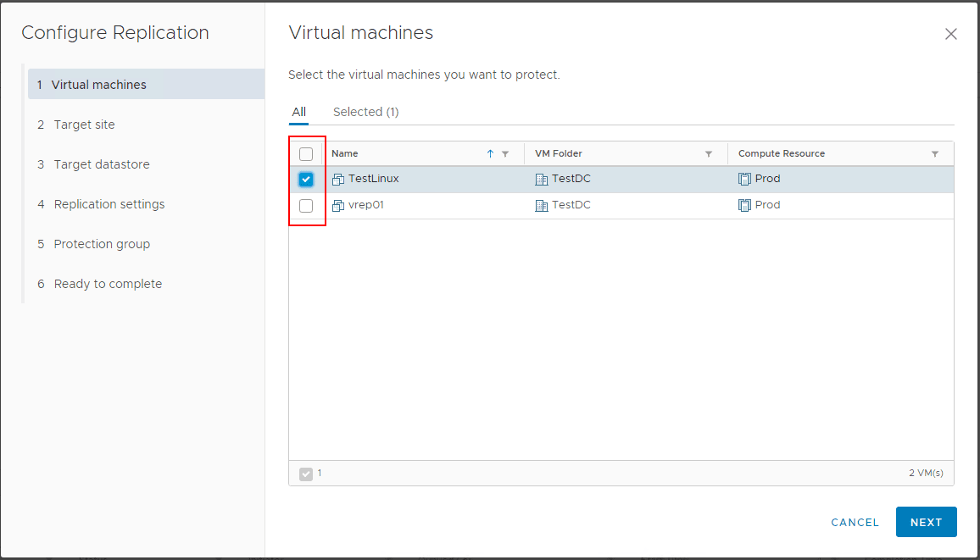Check the vrep01 checkbox
The height and width of the screenshot is (560, 980).
306,204
